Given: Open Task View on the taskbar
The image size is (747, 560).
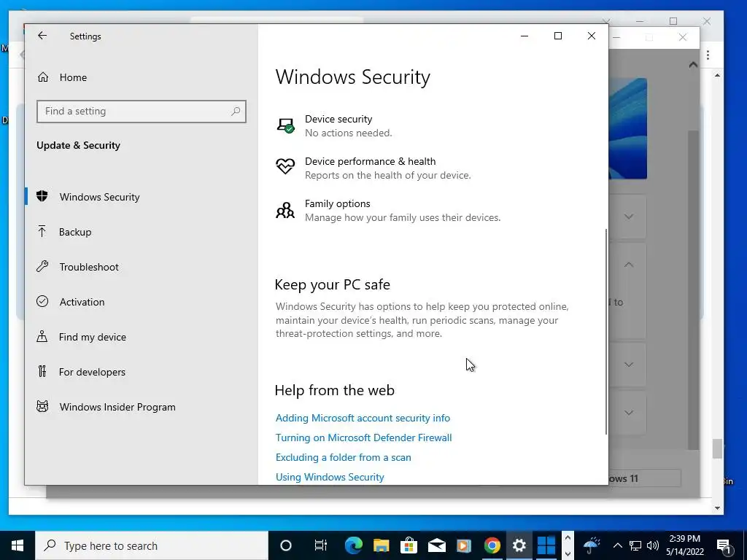Looking at the screenshot, I should (x=321, y=545).
